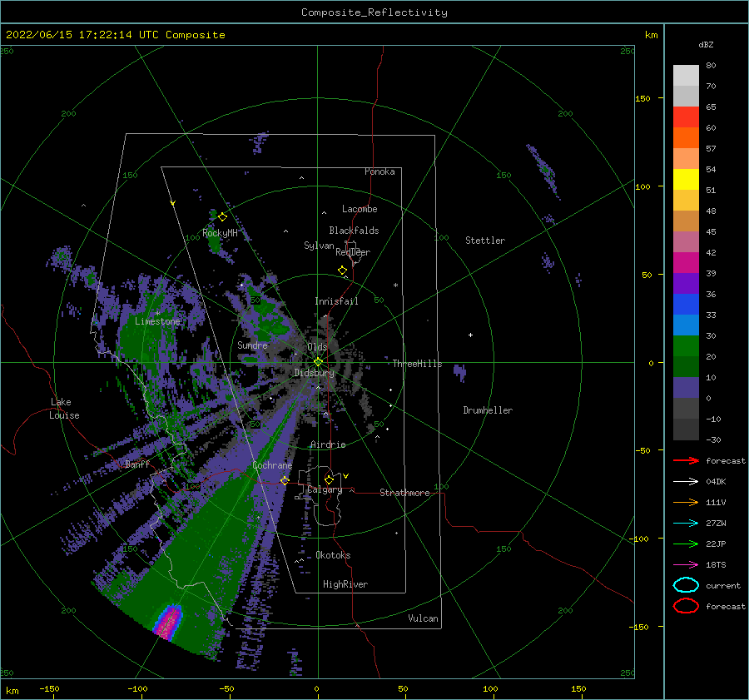Click the magenta 18TS arrow legend icon
The height and width of the screenshot is (700, 749).
coord(686,564)
